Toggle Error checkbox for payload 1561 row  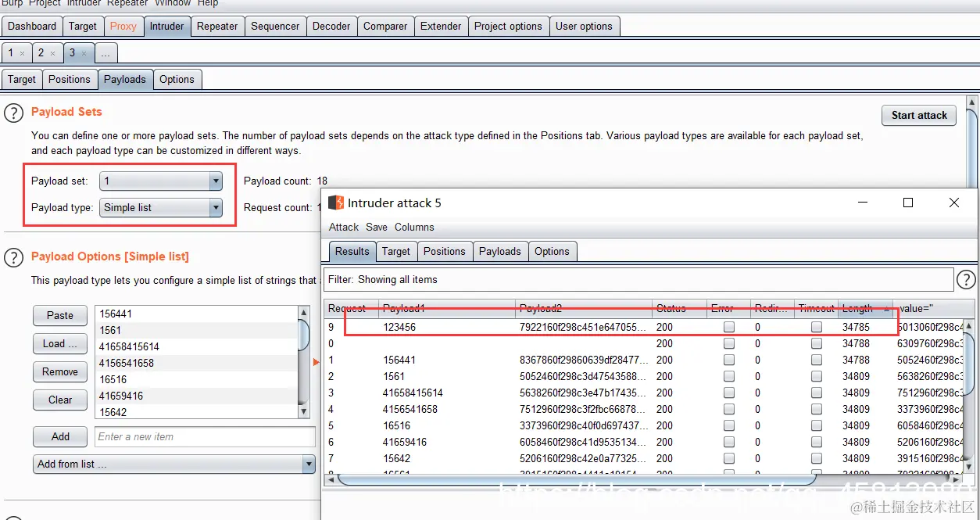click(x=729, y=377)
